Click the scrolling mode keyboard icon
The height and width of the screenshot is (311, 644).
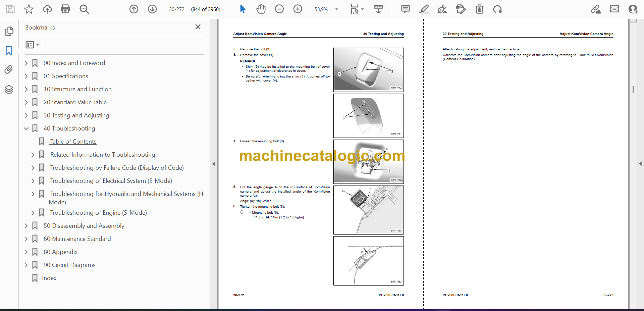point(378,9)
